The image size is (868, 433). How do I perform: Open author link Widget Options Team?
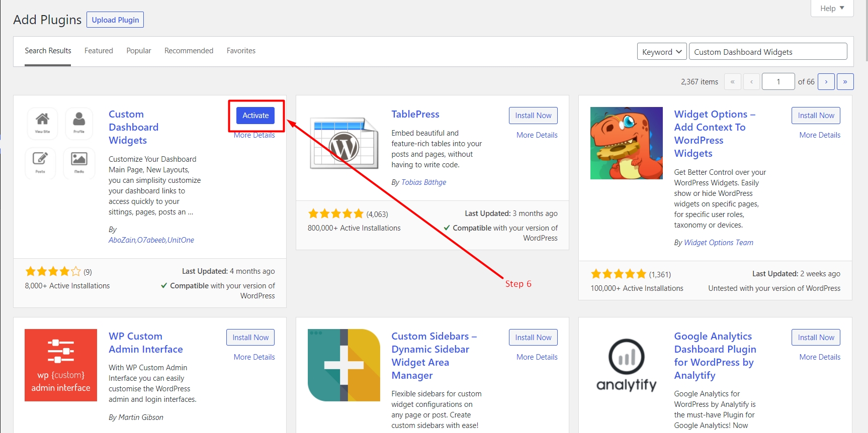pyautogui.click(x=719, y=243)
